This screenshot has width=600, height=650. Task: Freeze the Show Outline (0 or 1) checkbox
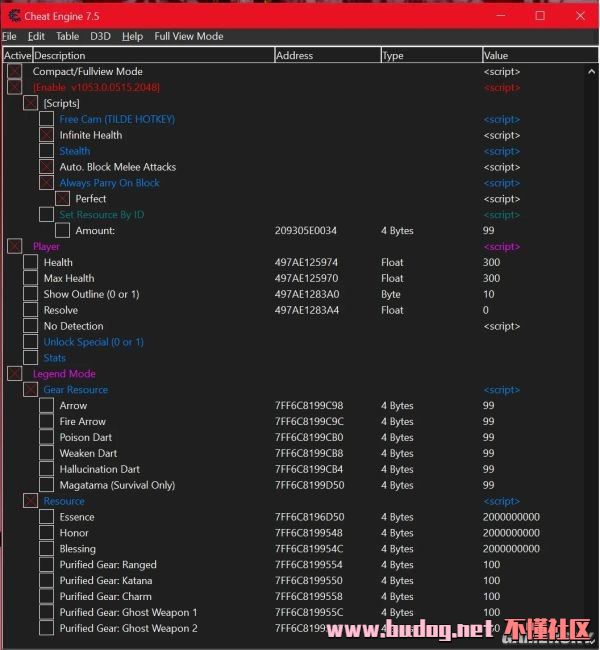30,294
